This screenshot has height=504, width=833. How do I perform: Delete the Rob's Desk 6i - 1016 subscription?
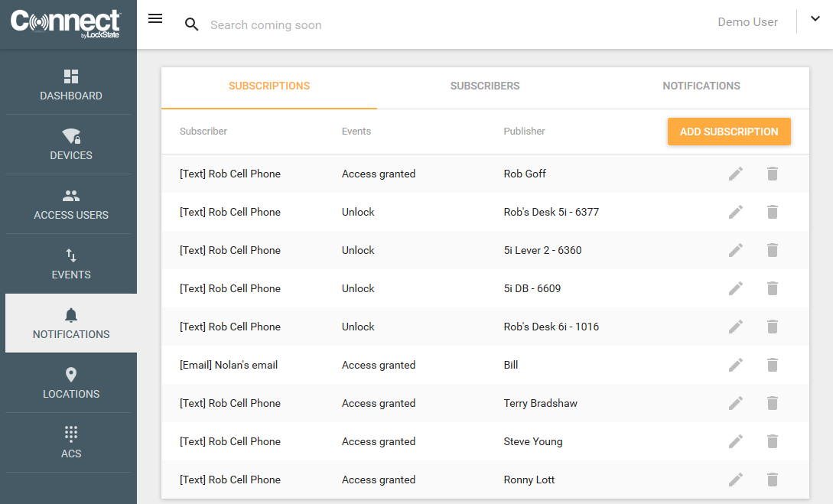(x=773, y=327)
